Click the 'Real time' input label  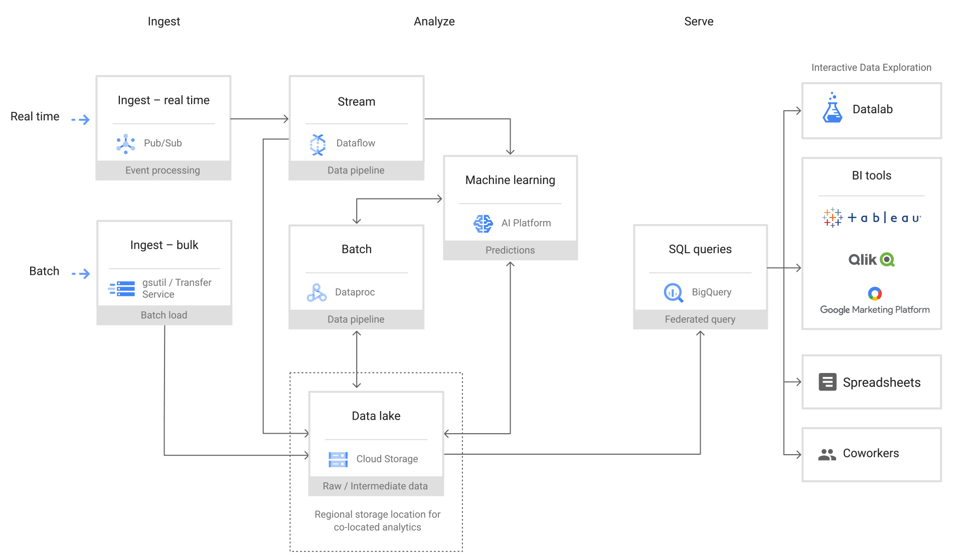click(x=35, y=116)
